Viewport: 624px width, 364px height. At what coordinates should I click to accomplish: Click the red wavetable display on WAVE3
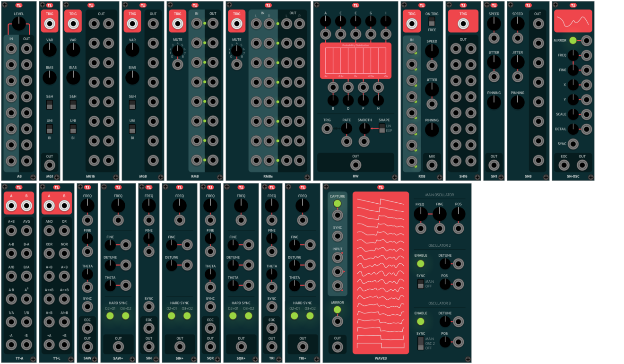[381, 273]
